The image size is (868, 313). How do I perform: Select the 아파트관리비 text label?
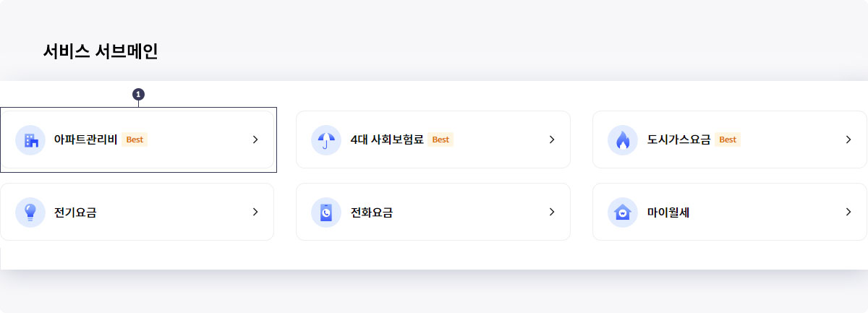tap(85, 140)
